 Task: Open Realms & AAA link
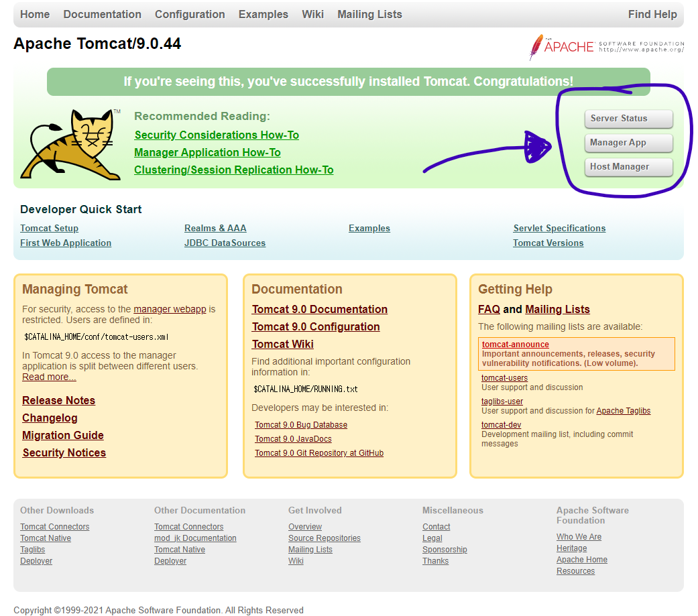[215, 228]
